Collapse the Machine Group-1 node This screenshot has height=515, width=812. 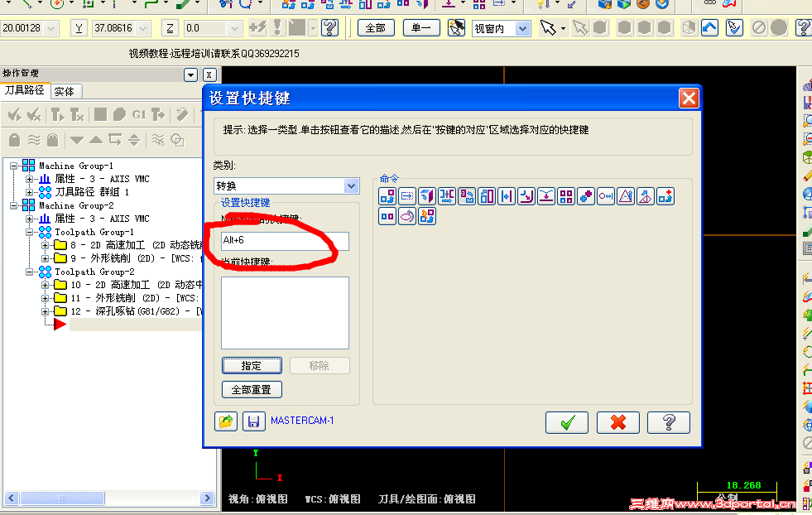coord(14,166)
